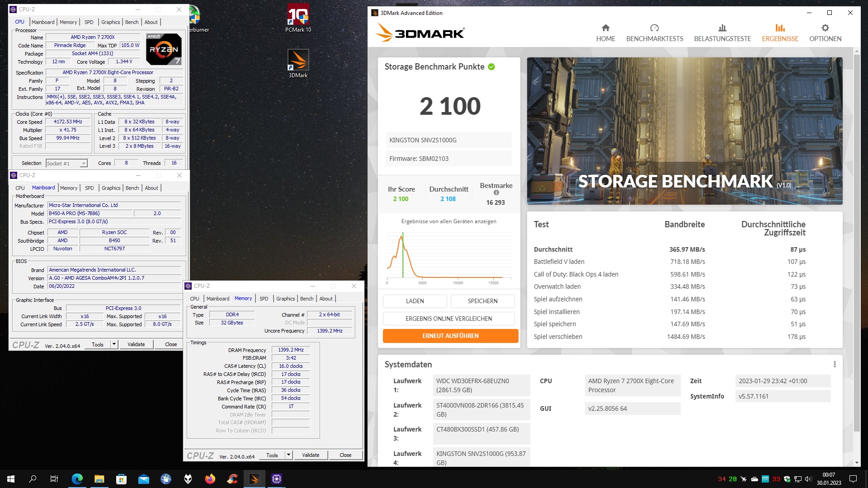This screenshot has width=868, height=488.
Task: Click the taskbar clock
Action: 829,479
